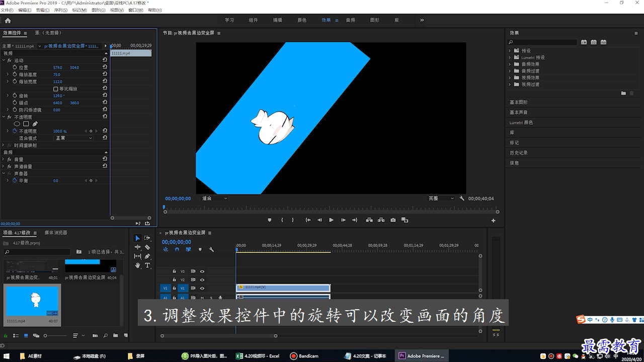Reset the rotation parameter

tap(105, 96)
